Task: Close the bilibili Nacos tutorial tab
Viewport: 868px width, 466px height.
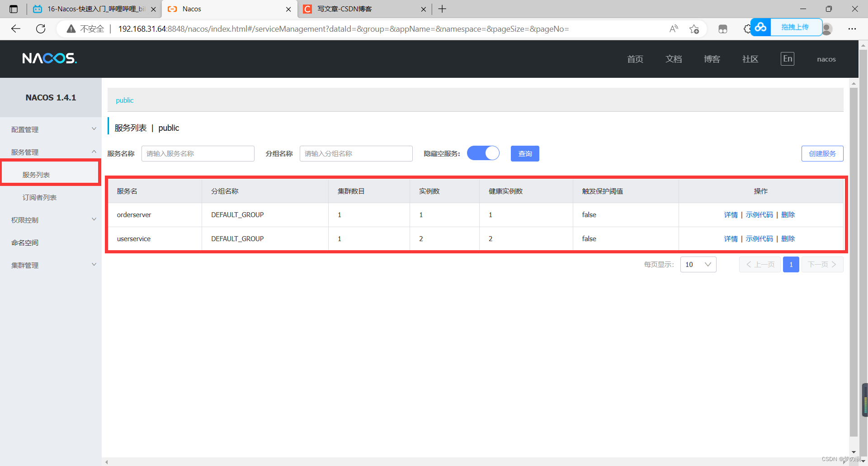Action: point(153,9)
